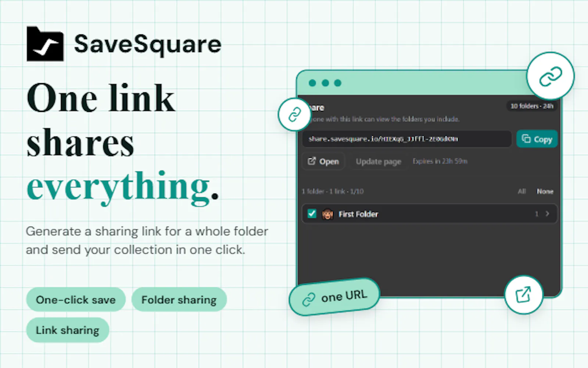Click the large chain link circle icon

coord(550,76)
